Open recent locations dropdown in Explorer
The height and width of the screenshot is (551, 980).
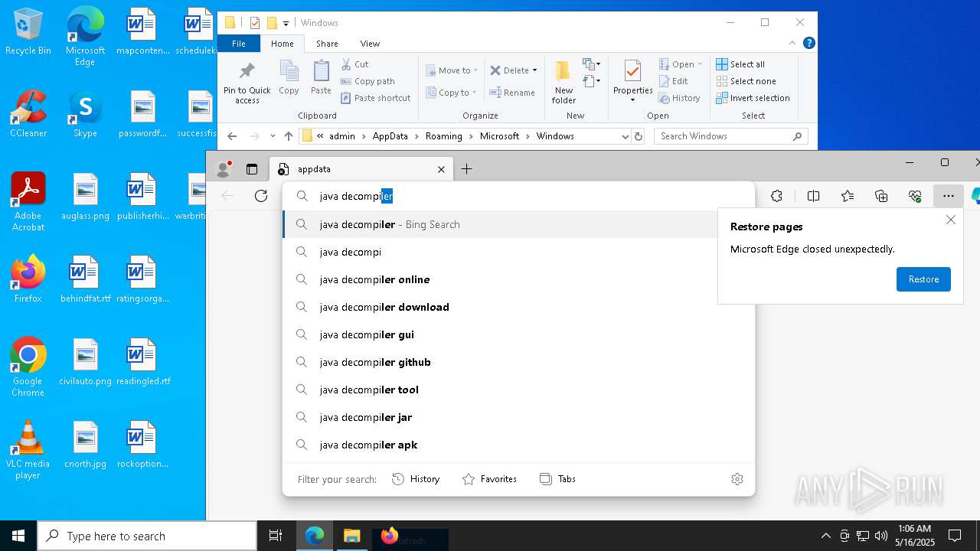tap(273, 136)
